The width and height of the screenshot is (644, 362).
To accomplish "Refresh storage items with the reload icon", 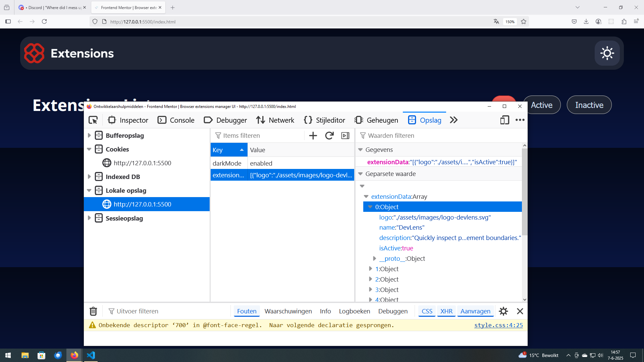I will click(329, 135).
